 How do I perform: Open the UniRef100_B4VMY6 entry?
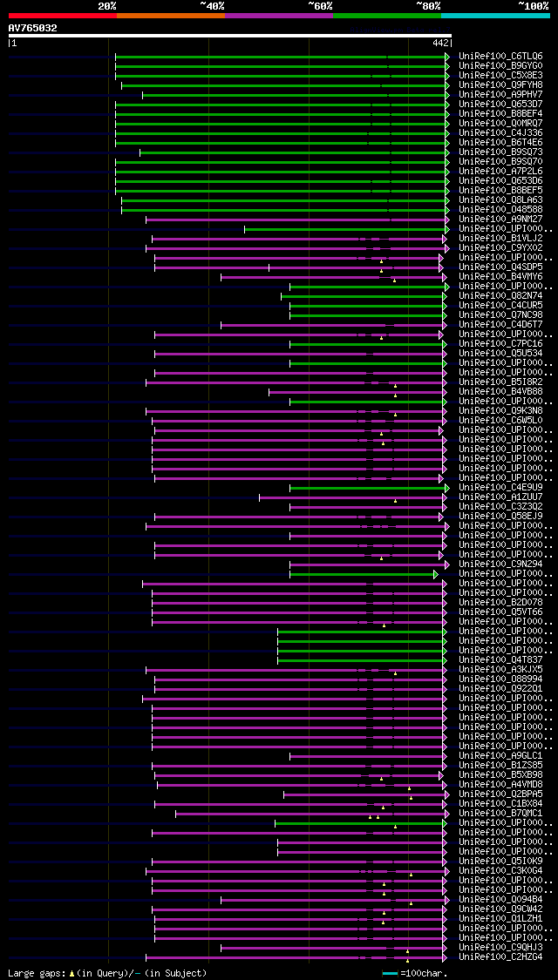click(500, 277)
